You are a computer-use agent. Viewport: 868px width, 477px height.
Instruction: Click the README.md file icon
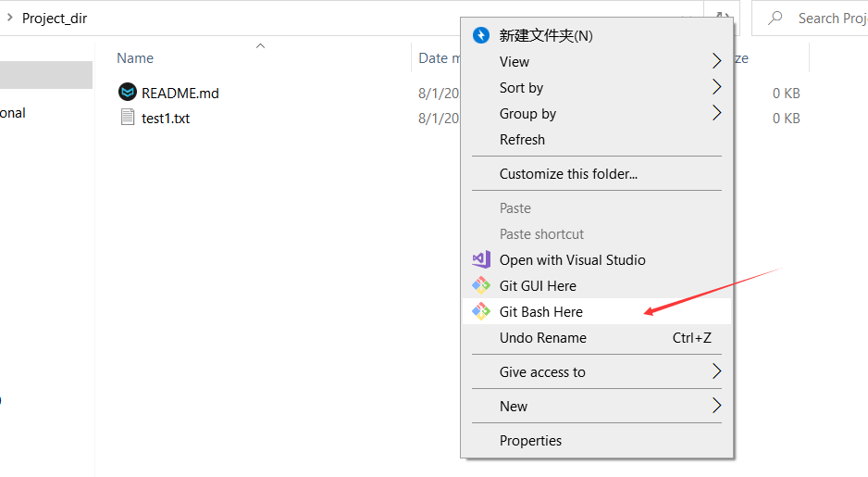click(x=128, y=92)
